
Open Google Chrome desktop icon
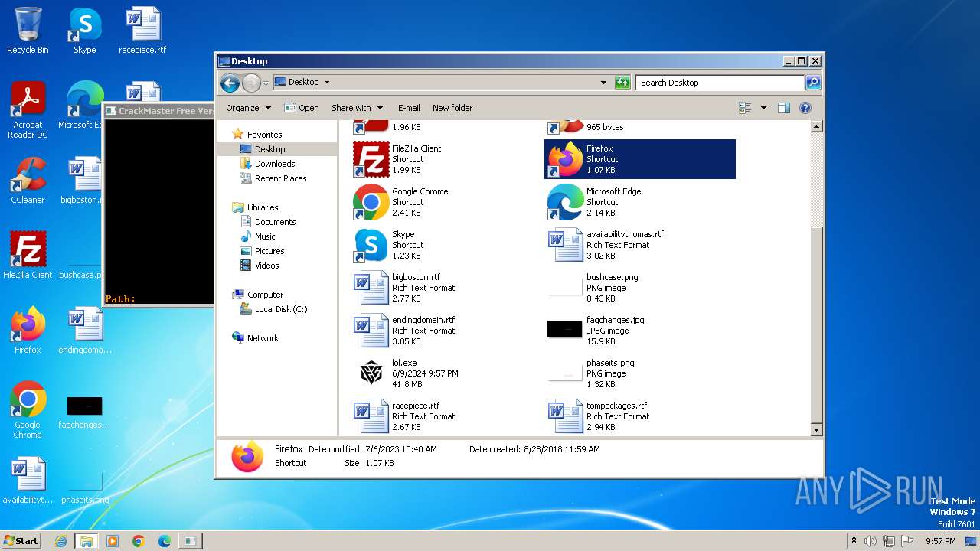pyautogui.click(x=28, y=410)
